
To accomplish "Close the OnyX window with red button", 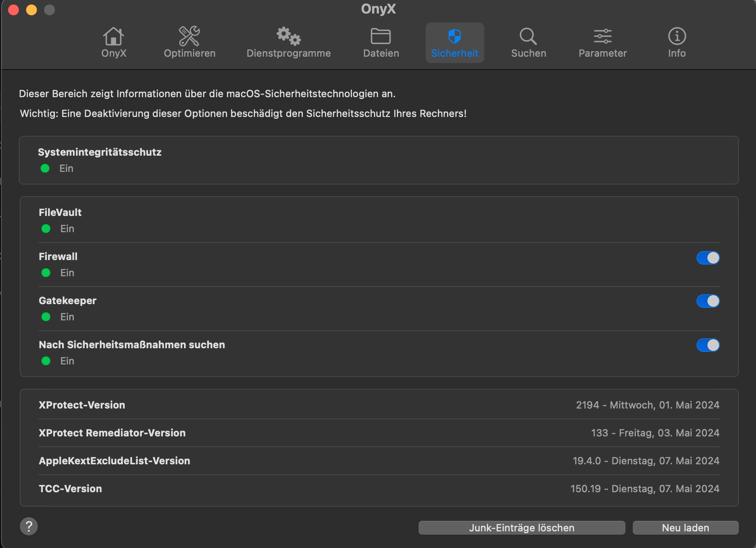I will coord(13,9).
